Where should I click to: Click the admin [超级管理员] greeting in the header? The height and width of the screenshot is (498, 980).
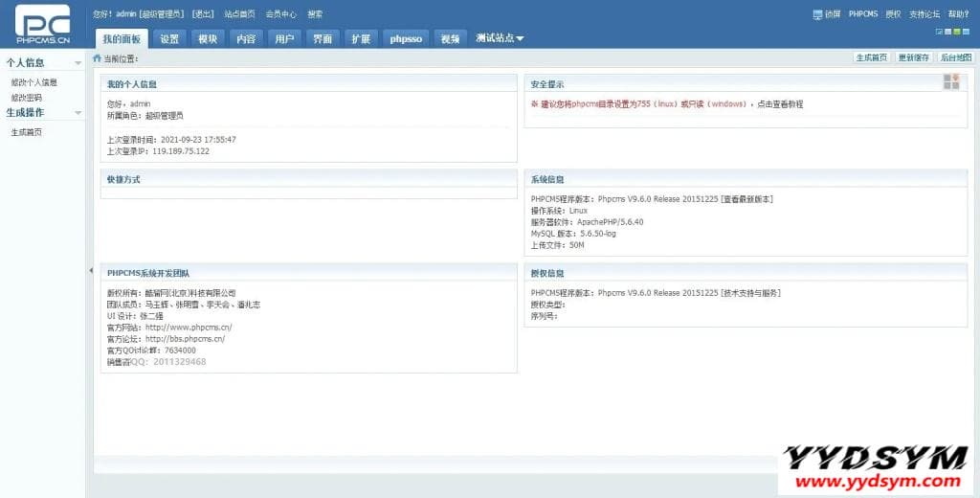(x=150, y=13)
